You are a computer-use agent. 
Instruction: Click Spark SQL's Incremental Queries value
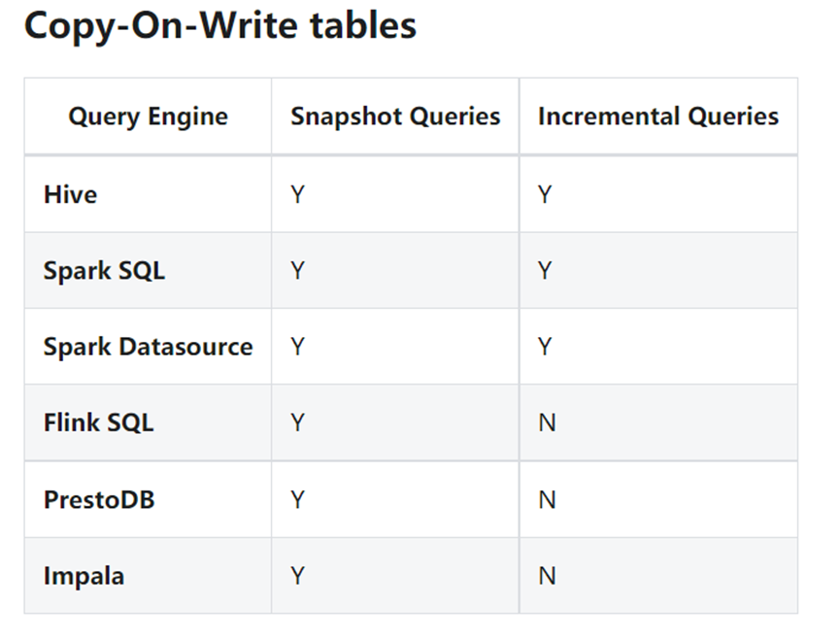click(546, 270)
